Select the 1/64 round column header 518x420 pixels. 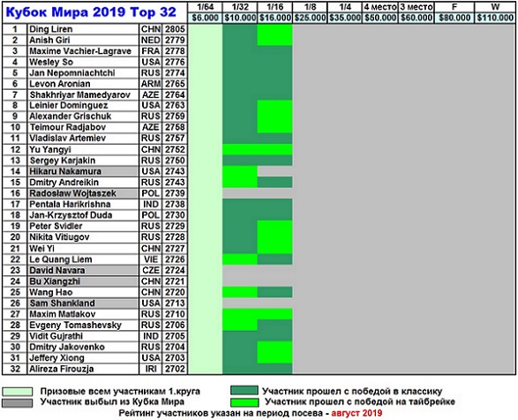pyautogui.click(x=205, y=7)
